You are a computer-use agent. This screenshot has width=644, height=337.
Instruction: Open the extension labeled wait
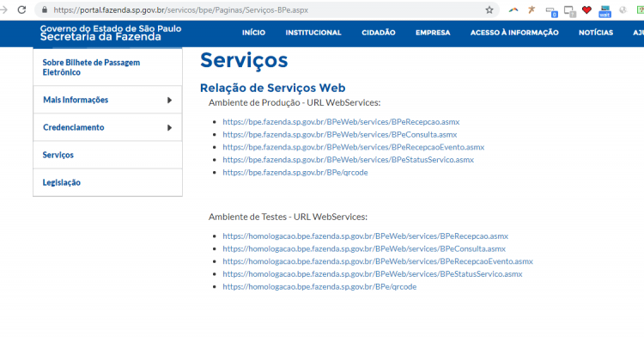pos(605,11)
